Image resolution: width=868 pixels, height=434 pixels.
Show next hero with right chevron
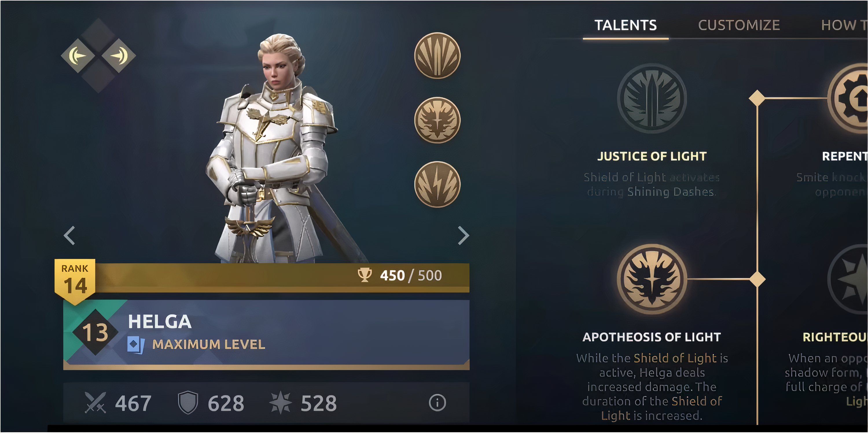click(x=463, y=236)
